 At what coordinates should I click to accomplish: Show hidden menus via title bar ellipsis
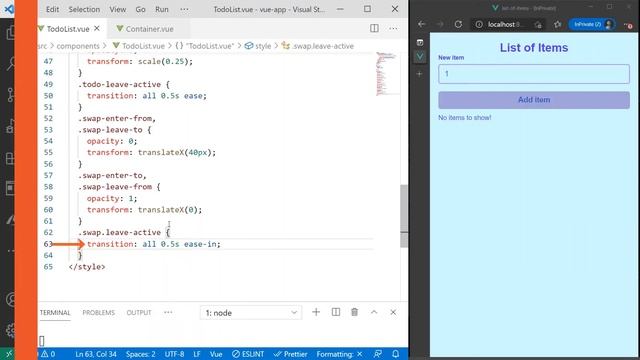tap(184, 9)
